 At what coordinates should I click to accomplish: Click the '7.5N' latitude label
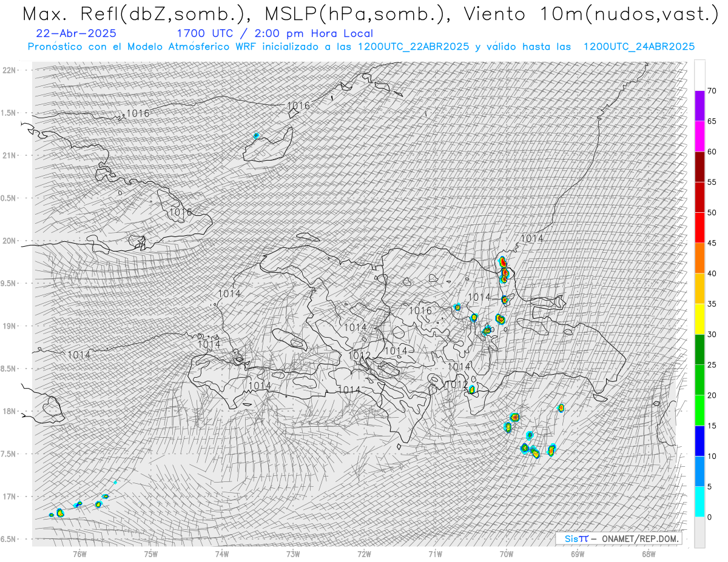tap(9, 453)
